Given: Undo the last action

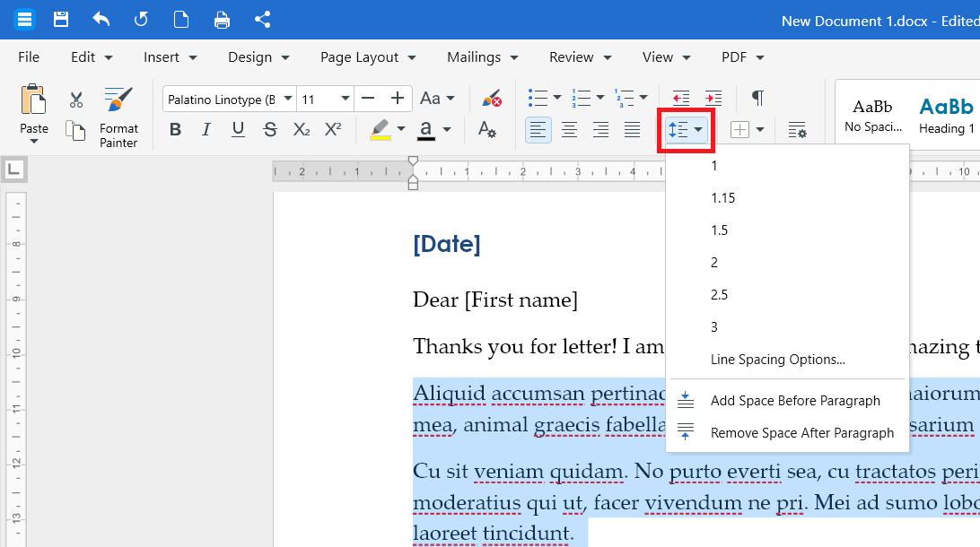Looking at the screenshot, I should [x=101, y=20].
